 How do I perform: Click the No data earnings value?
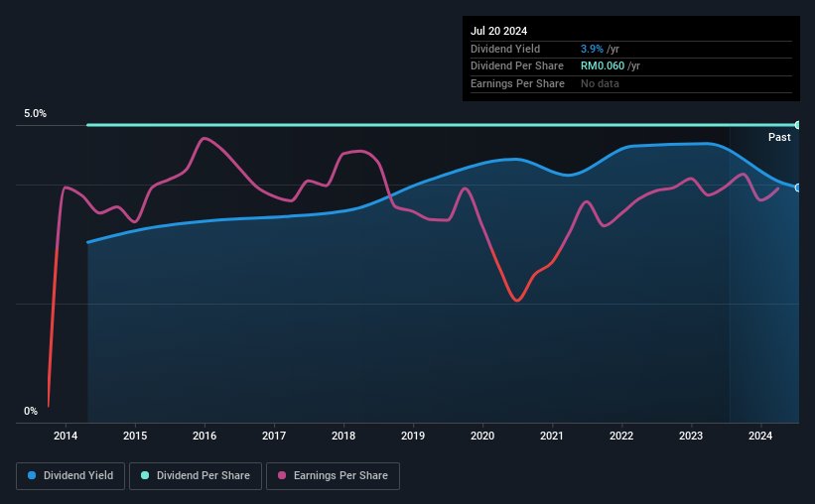coord(600,83)
